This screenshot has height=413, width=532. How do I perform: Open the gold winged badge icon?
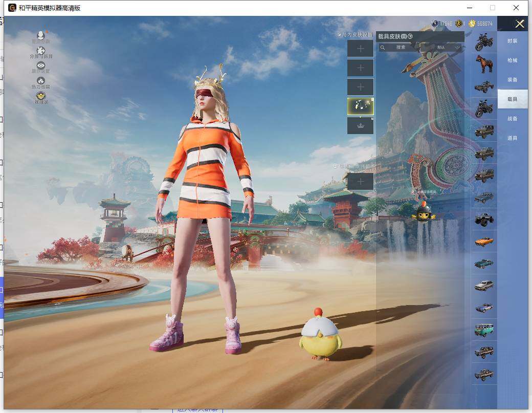pyautogui.click(x=41, y=97)
